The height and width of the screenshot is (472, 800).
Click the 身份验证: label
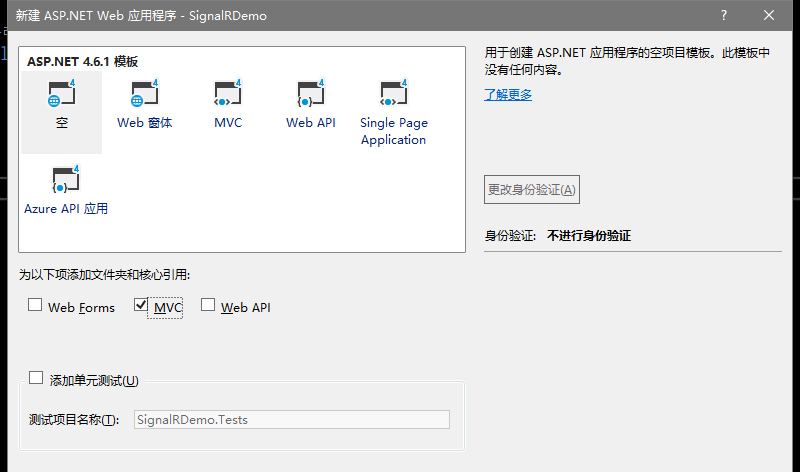pos(510,235)
